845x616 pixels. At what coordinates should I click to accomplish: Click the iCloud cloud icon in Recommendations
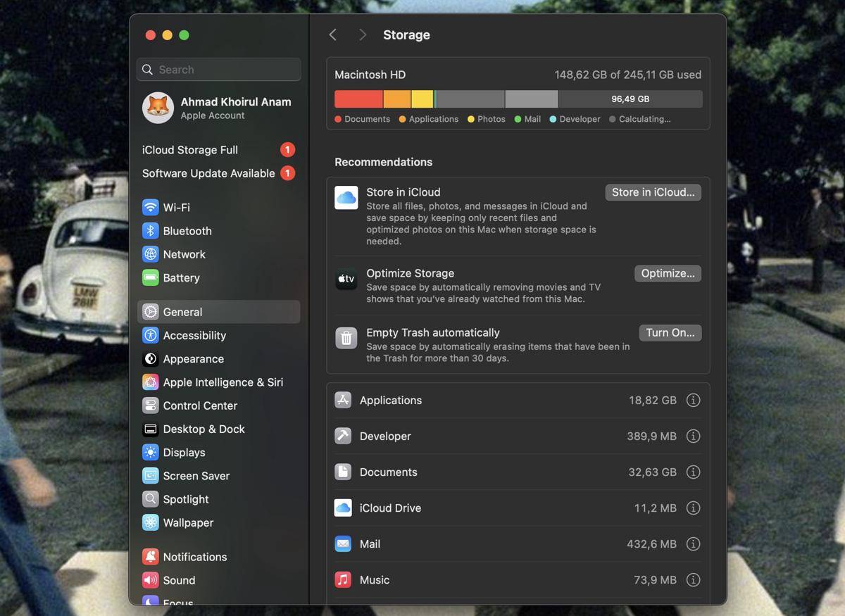pyautogui.click(x=346, y=198)
